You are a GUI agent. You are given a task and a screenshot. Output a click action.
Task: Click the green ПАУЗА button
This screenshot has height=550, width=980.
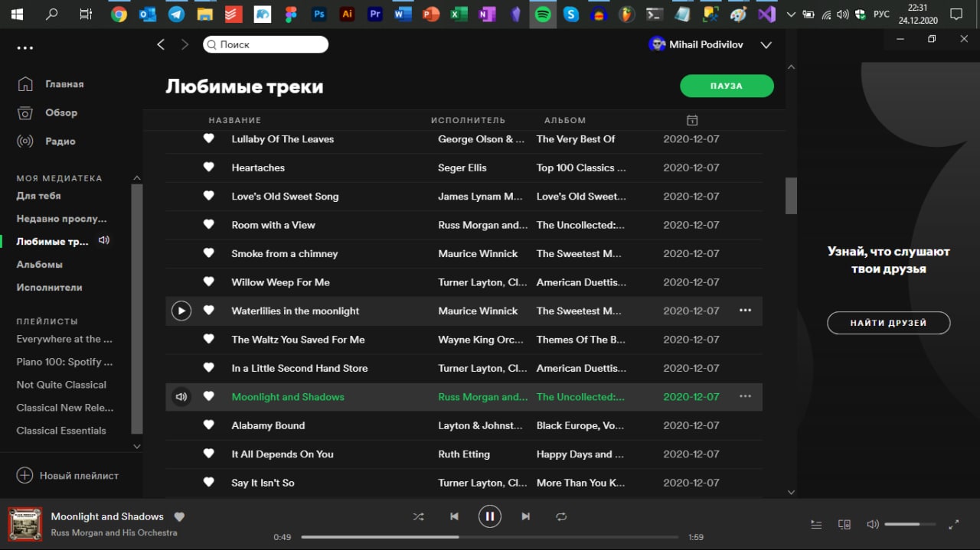(727, 86)
